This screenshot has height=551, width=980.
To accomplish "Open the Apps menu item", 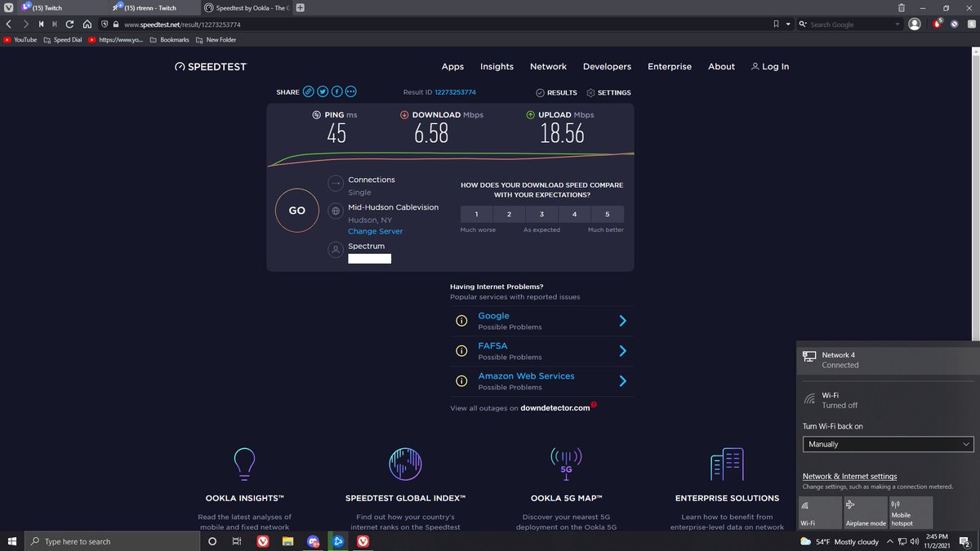I will (452, 67).
